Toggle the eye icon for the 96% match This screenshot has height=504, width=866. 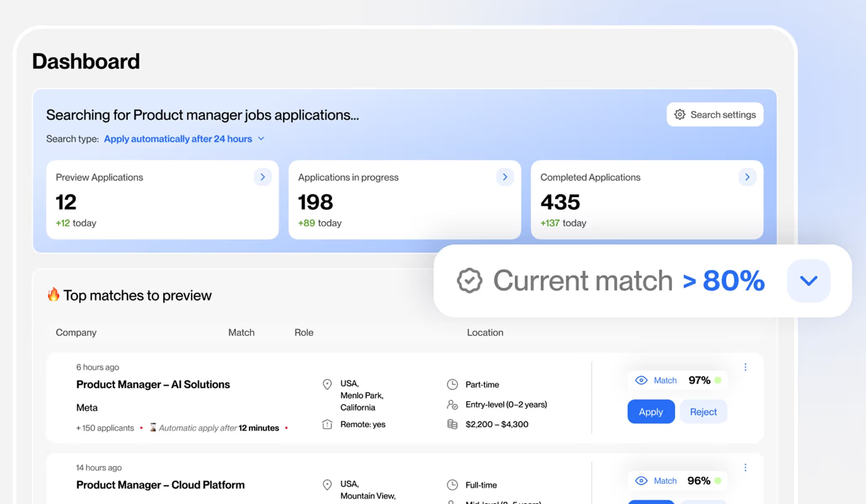(x=641, y=480)
